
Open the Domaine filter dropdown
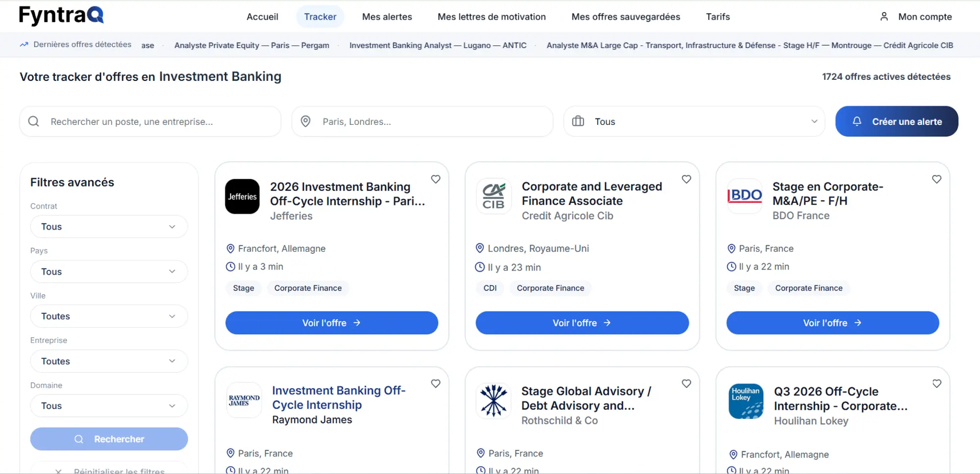[109, 406]
